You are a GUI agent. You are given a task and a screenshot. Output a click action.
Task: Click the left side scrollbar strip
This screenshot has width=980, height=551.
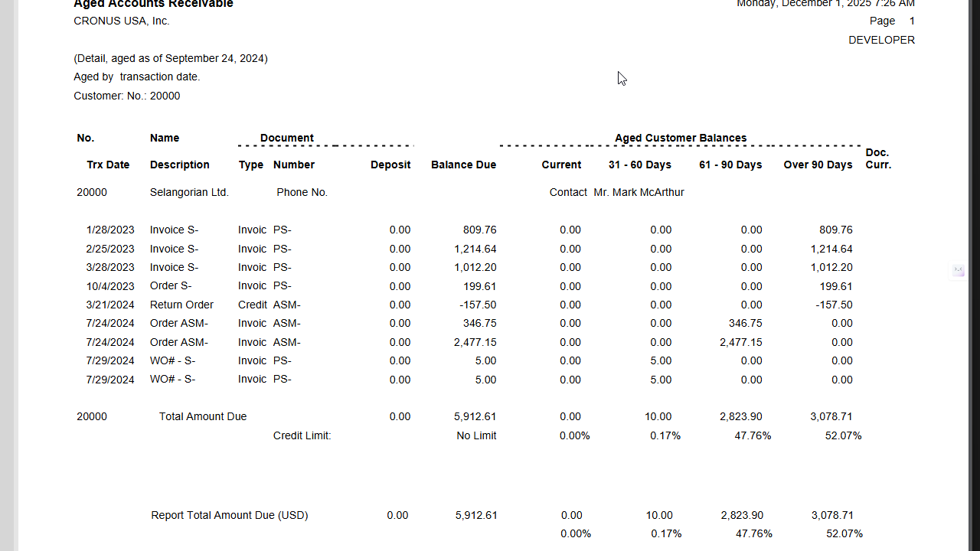pos(7,275)
